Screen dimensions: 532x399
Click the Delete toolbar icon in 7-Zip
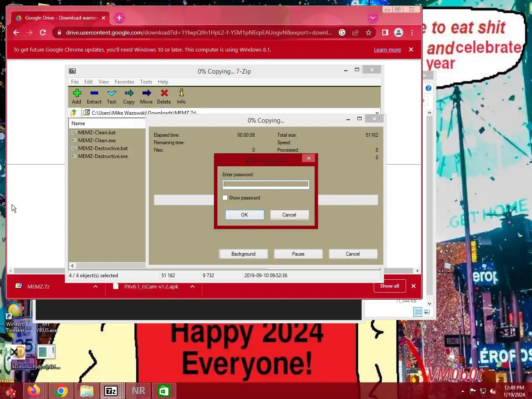click(164, 96)
